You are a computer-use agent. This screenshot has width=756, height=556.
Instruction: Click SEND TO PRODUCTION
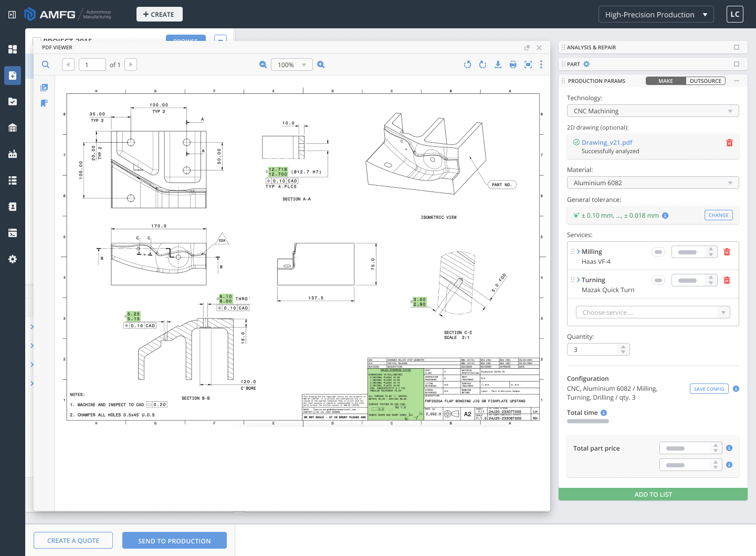coord(174,541)
